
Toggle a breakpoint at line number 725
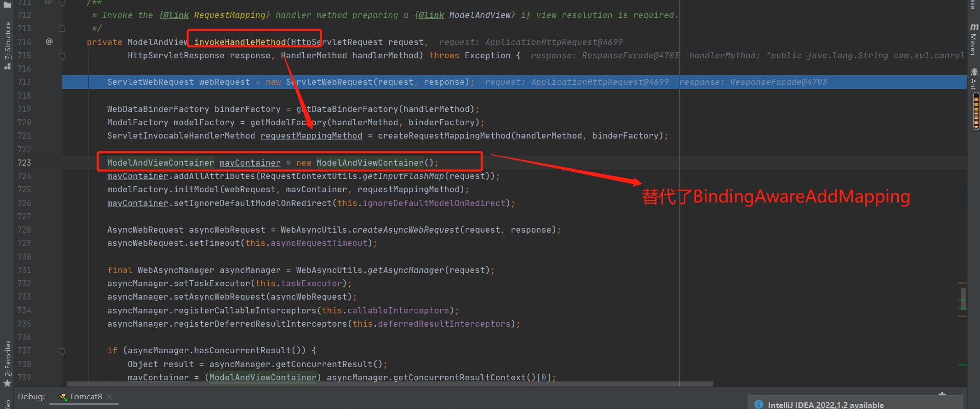pos(24,189)
